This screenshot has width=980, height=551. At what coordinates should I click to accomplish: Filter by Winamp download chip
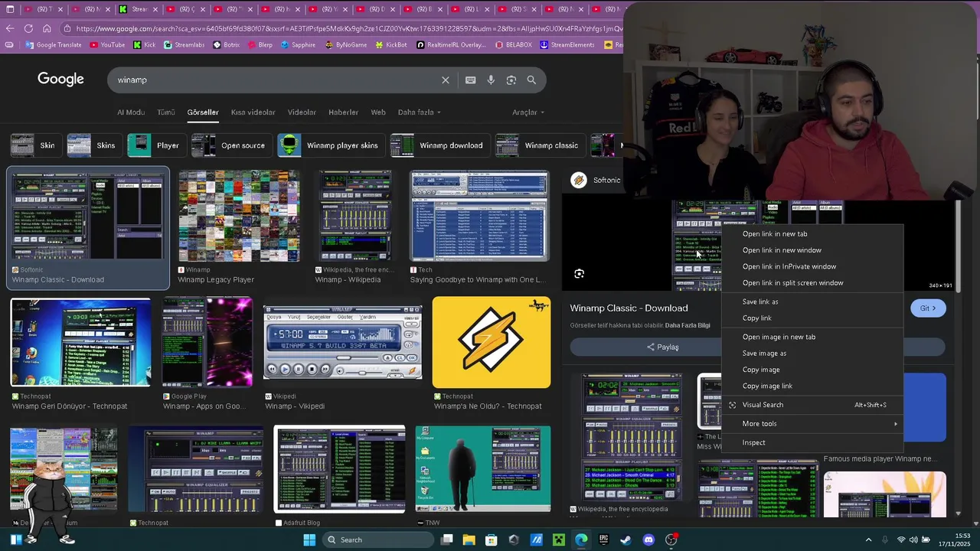[439, 145]
